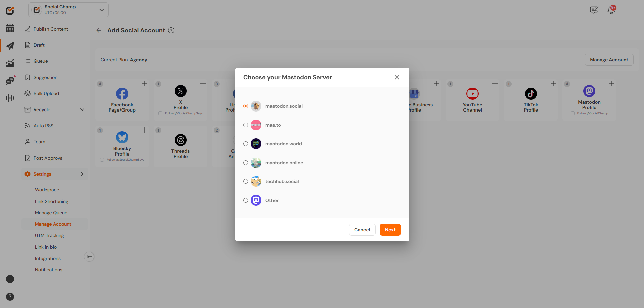Add a Bluesky Profile with plus icon
Viewport: 644px width, 308px height.
point(145,130)
